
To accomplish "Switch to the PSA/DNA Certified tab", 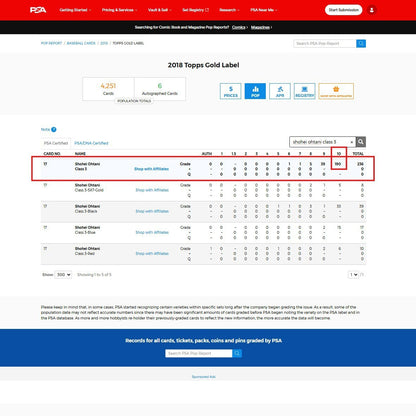I will tap(91, 143).
